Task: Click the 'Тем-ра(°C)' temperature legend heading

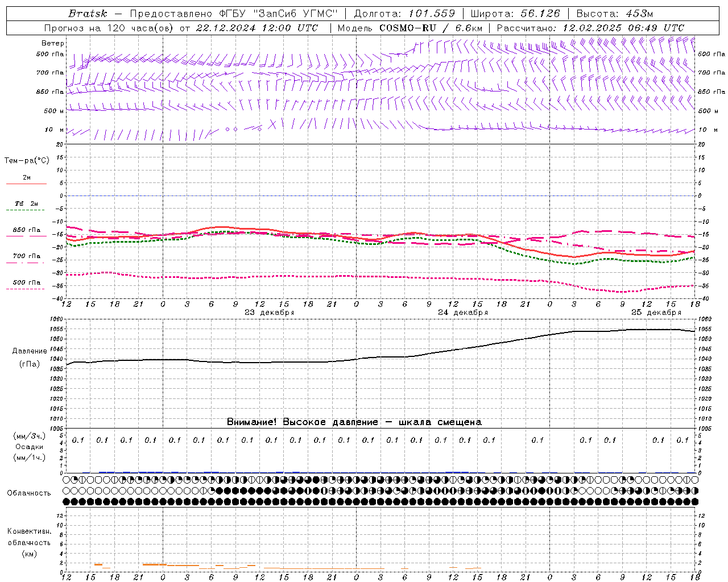Action: (x=27, y=161)
